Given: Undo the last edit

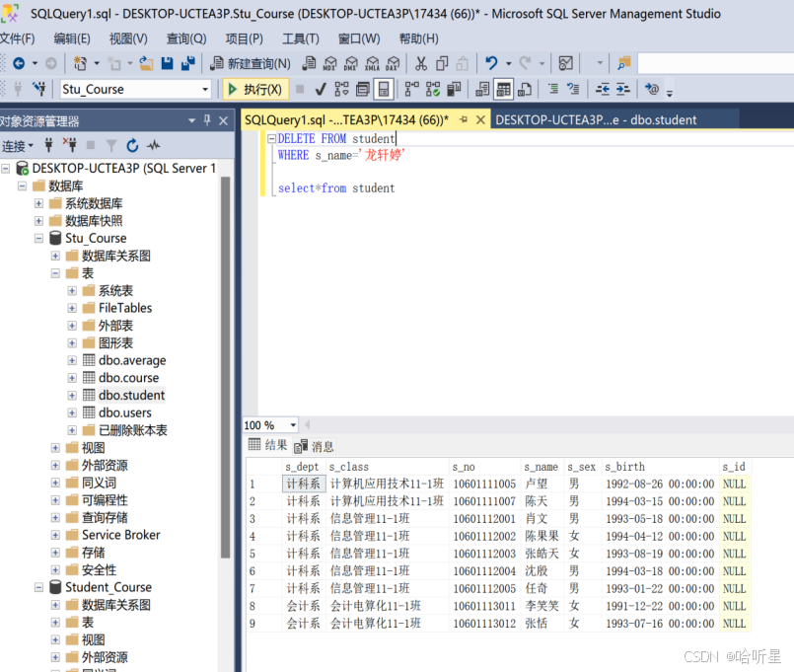Looking at the screenshot, I should (490, 63).
